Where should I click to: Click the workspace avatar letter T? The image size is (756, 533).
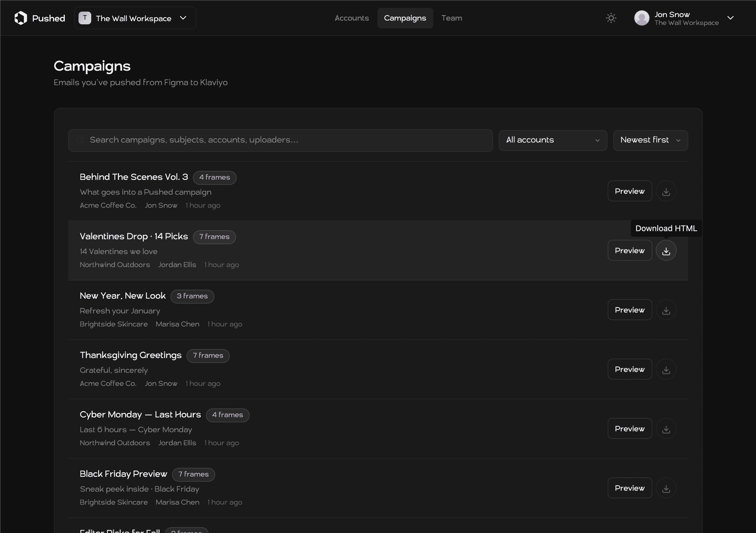tap(85, 18)
